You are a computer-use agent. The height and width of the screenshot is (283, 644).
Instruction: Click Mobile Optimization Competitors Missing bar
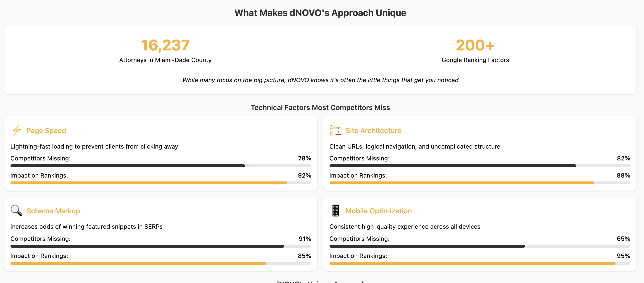click(x=480, y=246)
